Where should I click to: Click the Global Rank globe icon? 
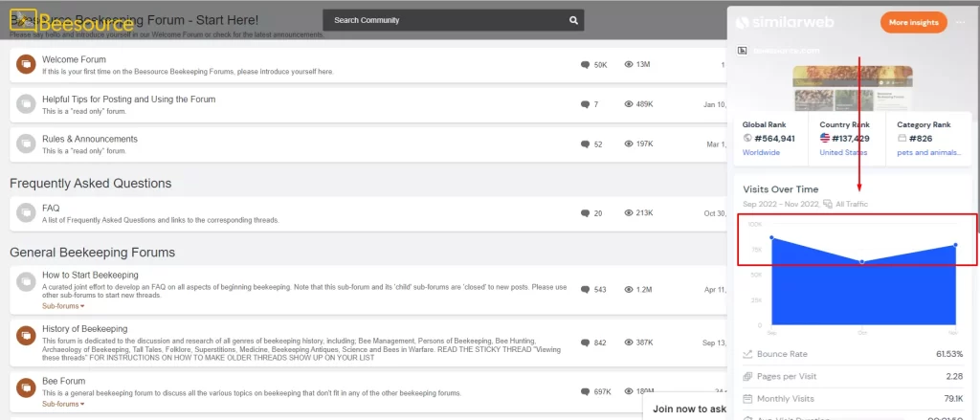(747, 138)
